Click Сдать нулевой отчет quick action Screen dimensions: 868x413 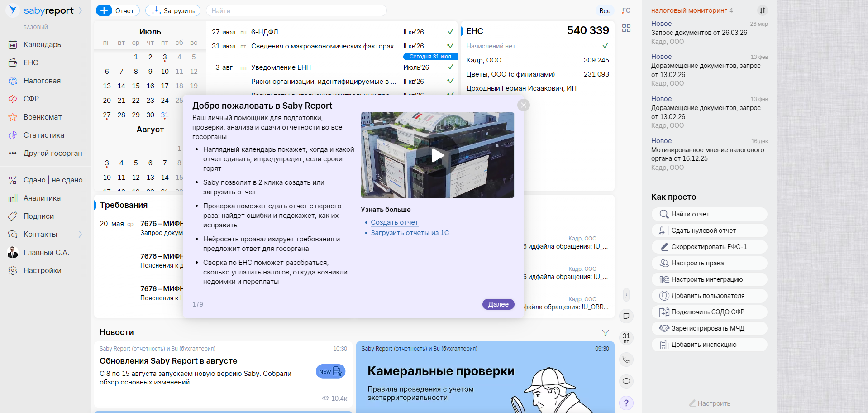click(x=709, y=231)
